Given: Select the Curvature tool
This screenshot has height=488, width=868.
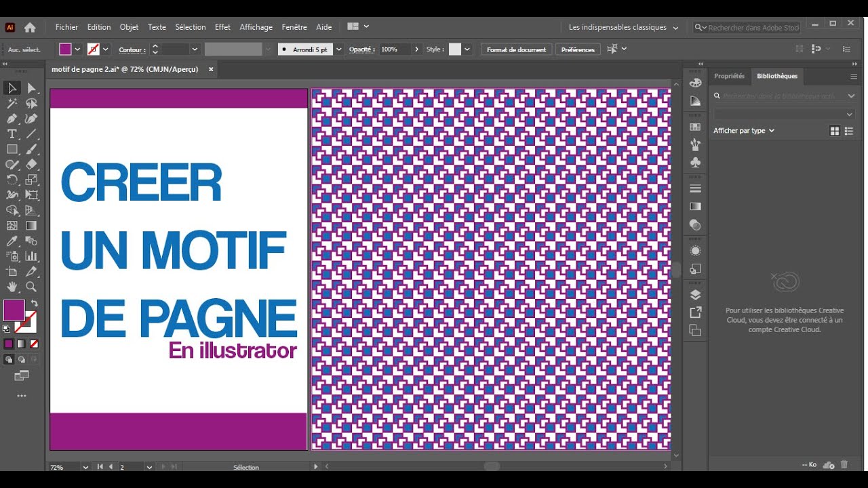Looking at the screenshot, I should [31, 119].
